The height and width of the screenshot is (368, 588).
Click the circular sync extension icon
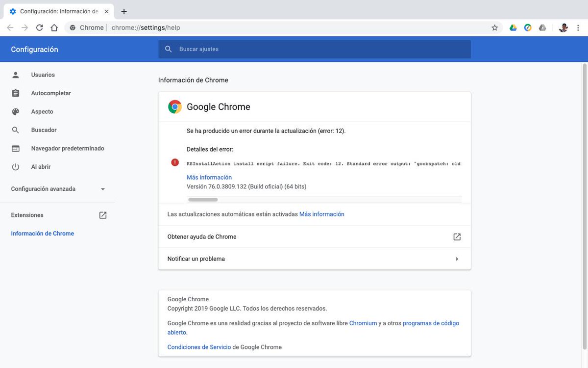click(x=528, y=27)
